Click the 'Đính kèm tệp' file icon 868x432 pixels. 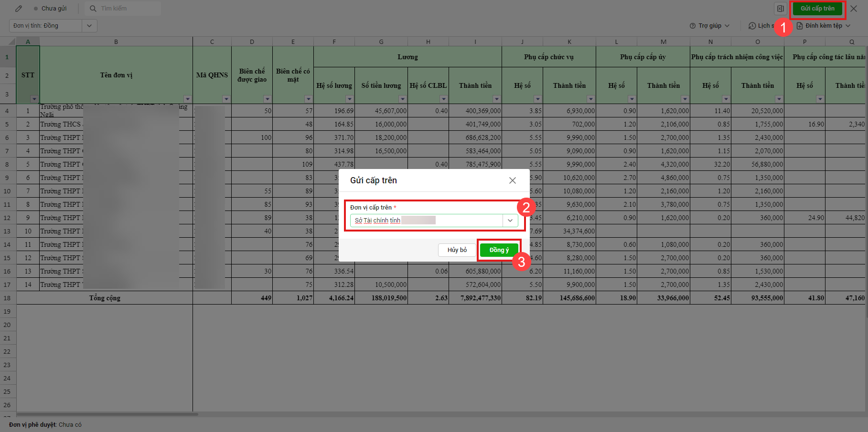point(800,26)
